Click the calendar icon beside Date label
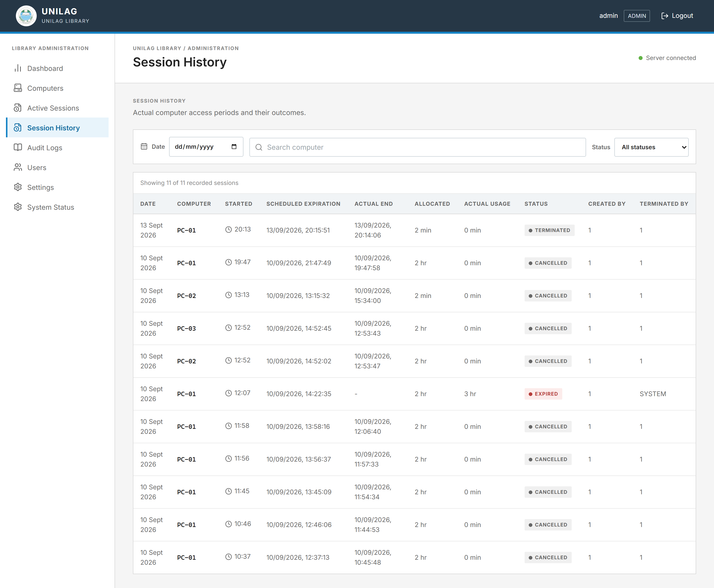Image resolution: width=714 pixels, height=588 pixels. (144, 147)
